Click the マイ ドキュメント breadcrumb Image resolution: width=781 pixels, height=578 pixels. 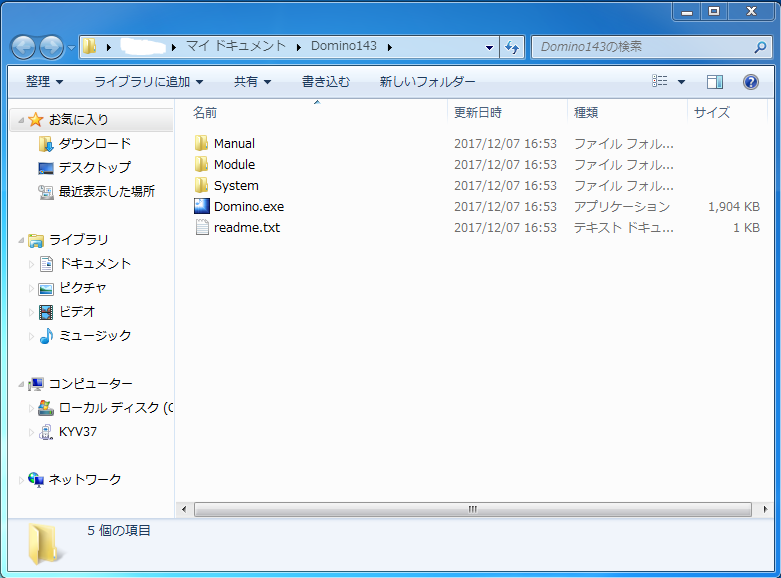click(236, 46)
